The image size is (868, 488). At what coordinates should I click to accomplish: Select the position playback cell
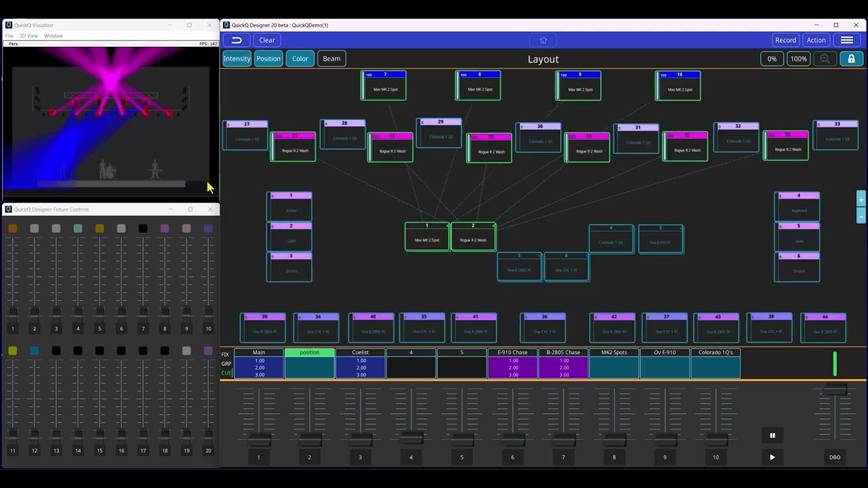coord(309,363)
